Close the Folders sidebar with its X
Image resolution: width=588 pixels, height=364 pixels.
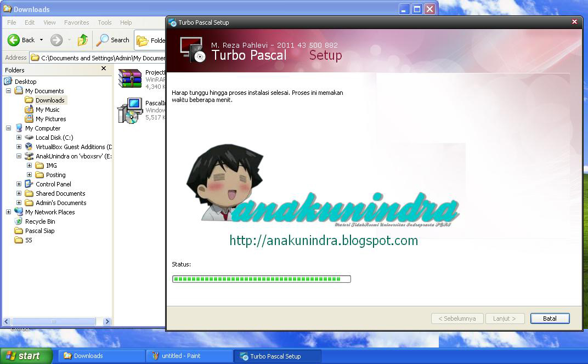(104, 69)
